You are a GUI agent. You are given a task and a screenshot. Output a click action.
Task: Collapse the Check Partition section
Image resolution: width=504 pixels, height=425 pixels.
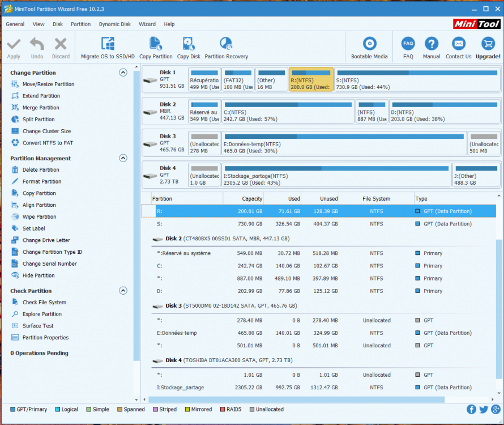click(123, 291)
